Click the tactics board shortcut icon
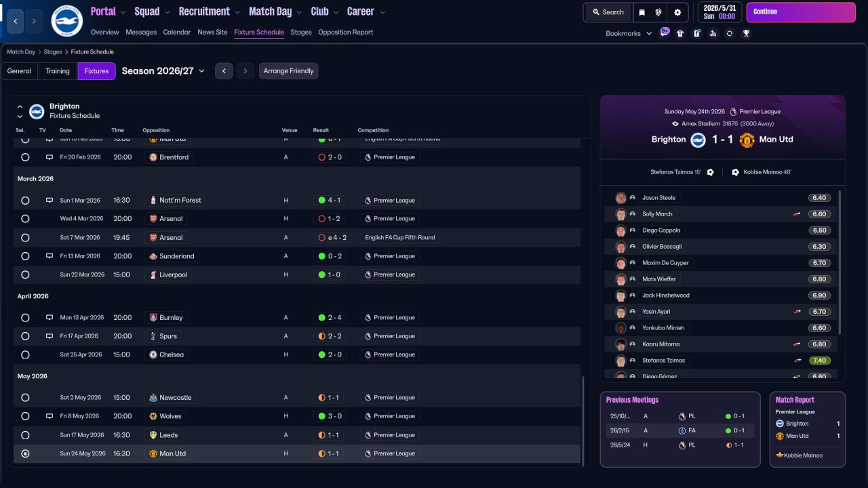 point(696,33)
